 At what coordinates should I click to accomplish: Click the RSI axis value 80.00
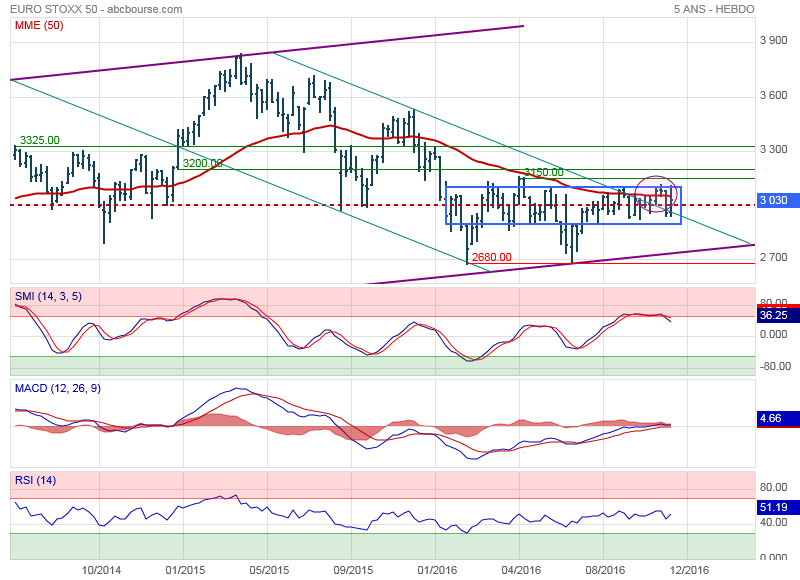point(773,487)
